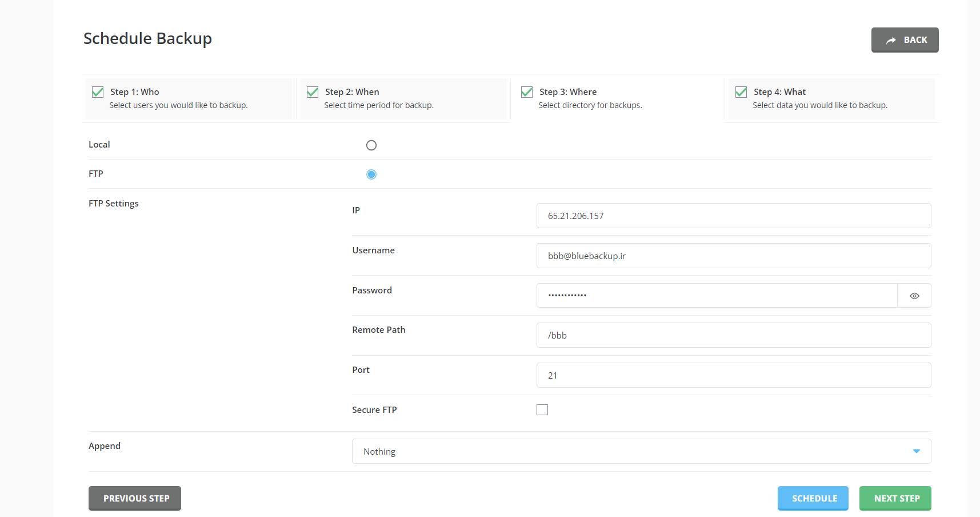Go to Step 4: What tab
The width and height of the screenshot is (980, 517).
(x=831, y=98)
